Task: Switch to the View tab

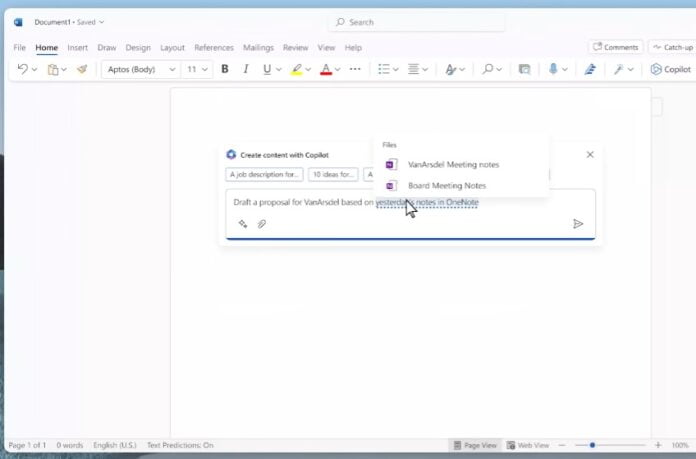Action: coord(326,47)
